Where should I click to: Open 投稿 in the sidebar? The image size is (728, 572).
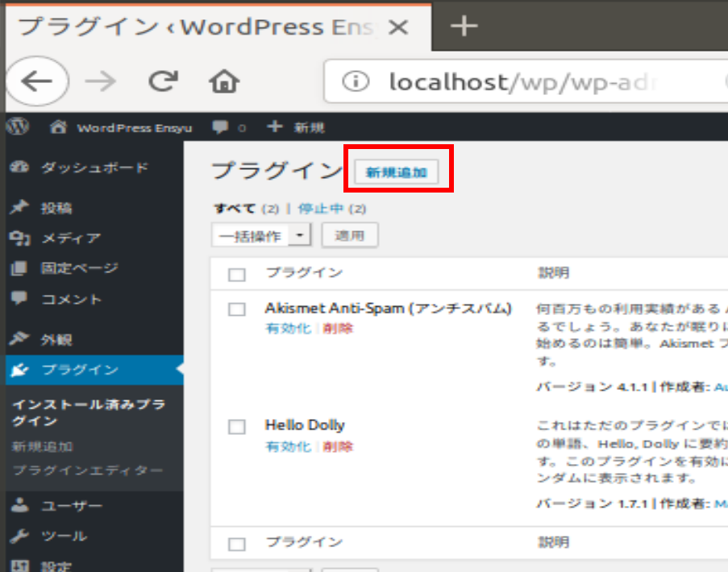pos(94,207)
